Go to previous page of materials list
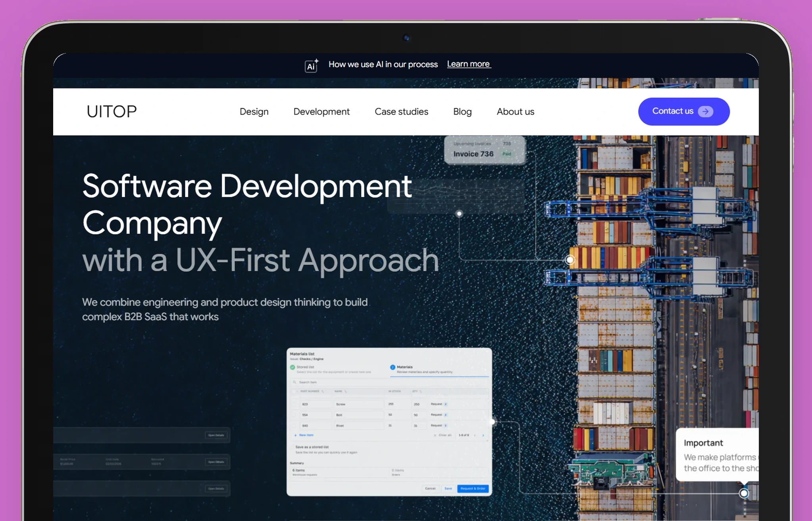The height and width of the screenshot is (521, 812). pyautogui.click(x=475, y=435)
